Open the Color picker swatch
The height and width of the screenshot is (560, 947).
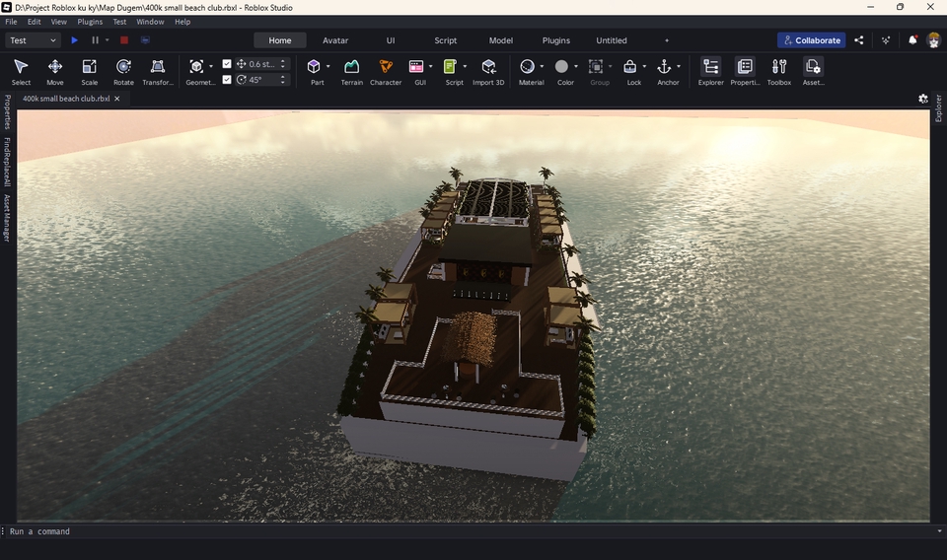click(561, 67)
